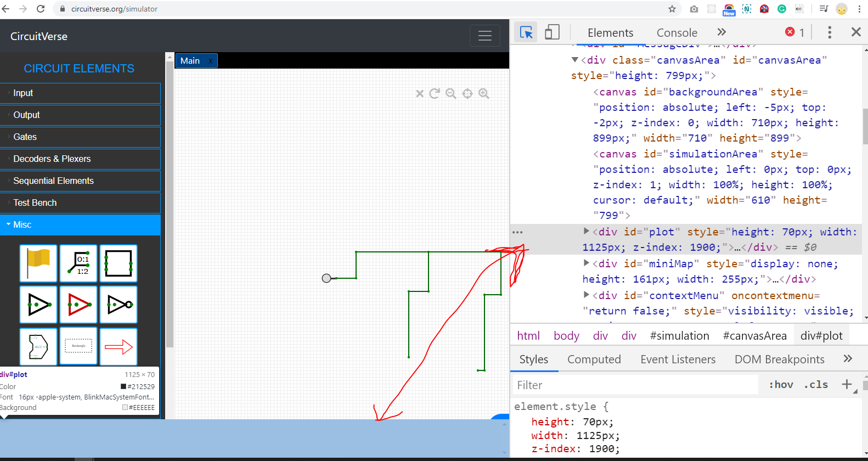Toggle DevTools inspect element picker
Image resolution: width=868 pixels, height=461 pixels.
point(526,32)
